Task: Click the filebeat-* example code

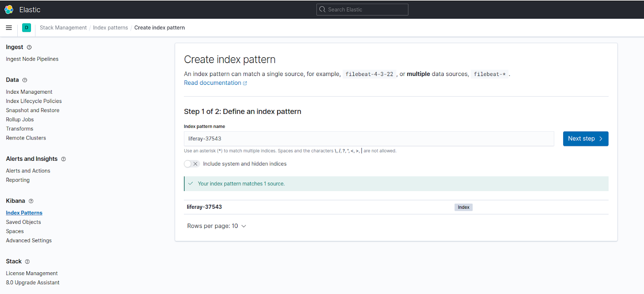Action: (x=490, y=74)
